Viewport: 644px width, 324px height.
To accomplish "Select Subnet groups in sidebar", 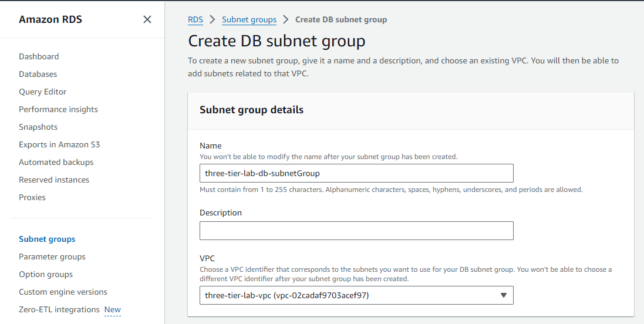I will click(47, 239).
